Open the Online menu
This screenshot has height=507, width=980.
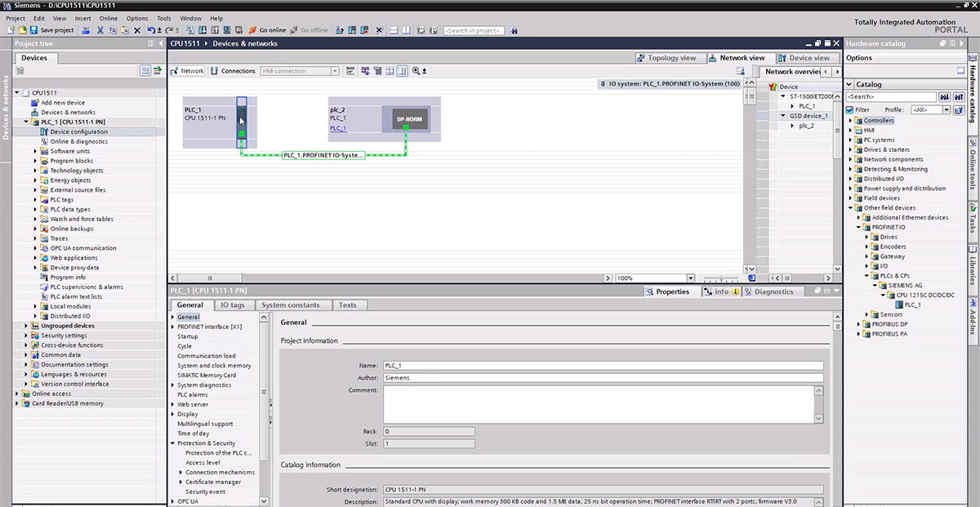(x=109, y=18)
